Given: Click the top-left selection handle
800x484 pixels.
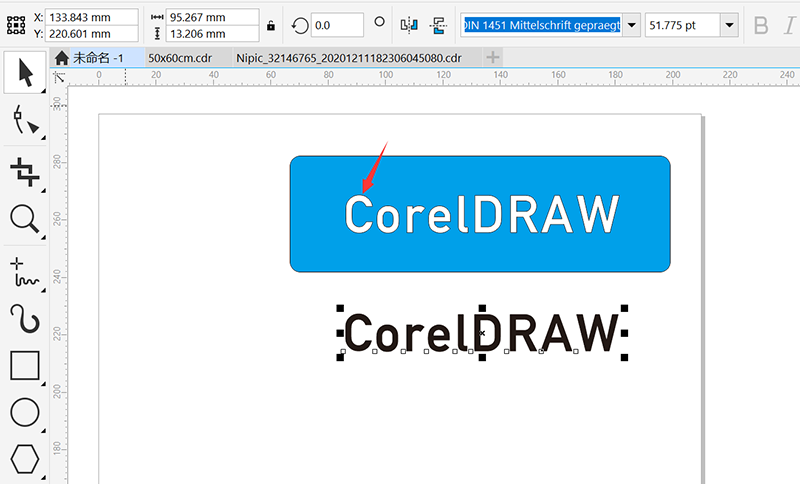Looking at the screenshot, I should [x=340, y=308].
